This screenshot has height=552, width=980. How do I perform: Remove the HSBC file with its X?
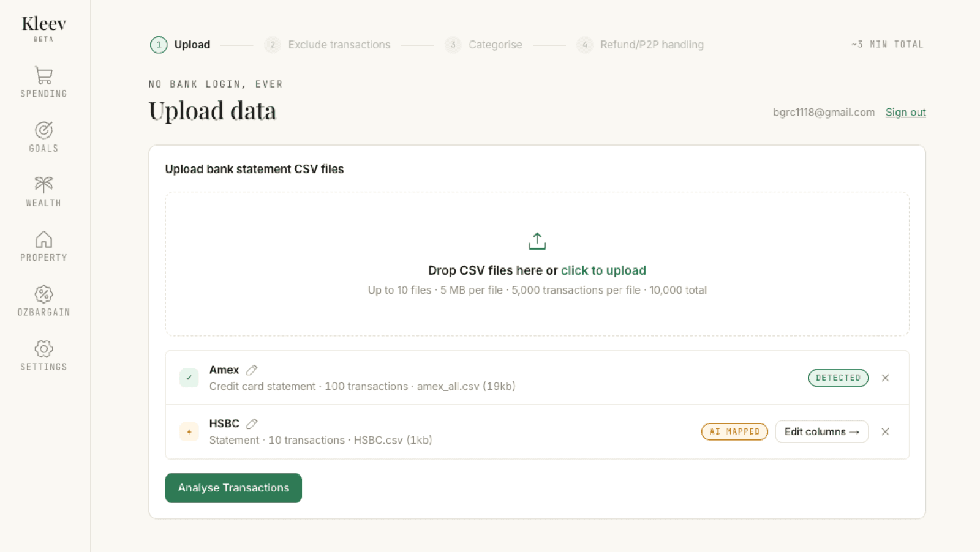coord(885,431)
